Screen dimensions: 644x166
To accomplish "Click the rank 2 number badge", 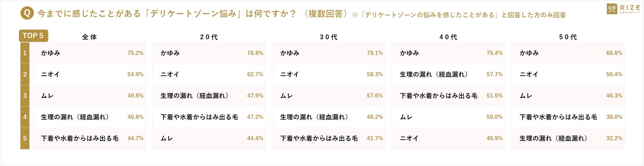I will click(x=25, y=74).
